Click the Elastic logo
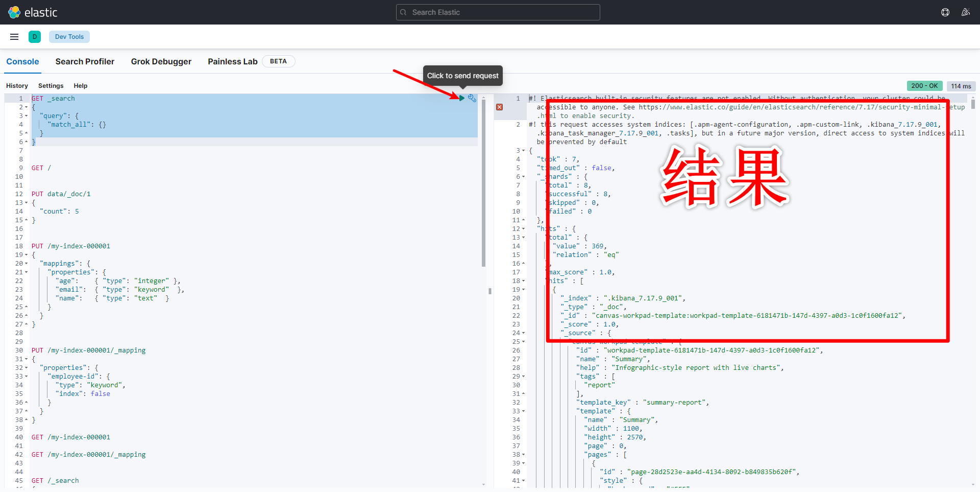Viewport: 980px width, 492px height. 33,12
